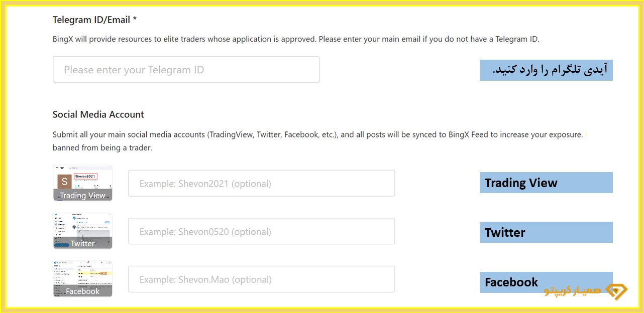Click the BingX elite traders description text
The height and width of the screenshot is (313, 644).
[296, 39]
